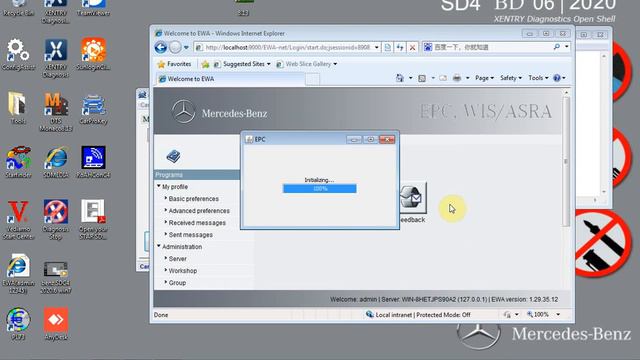The height and width of the screenshot is (360, 640).
Task: Stop loading with the red X icon
Action: pos(412,47)
